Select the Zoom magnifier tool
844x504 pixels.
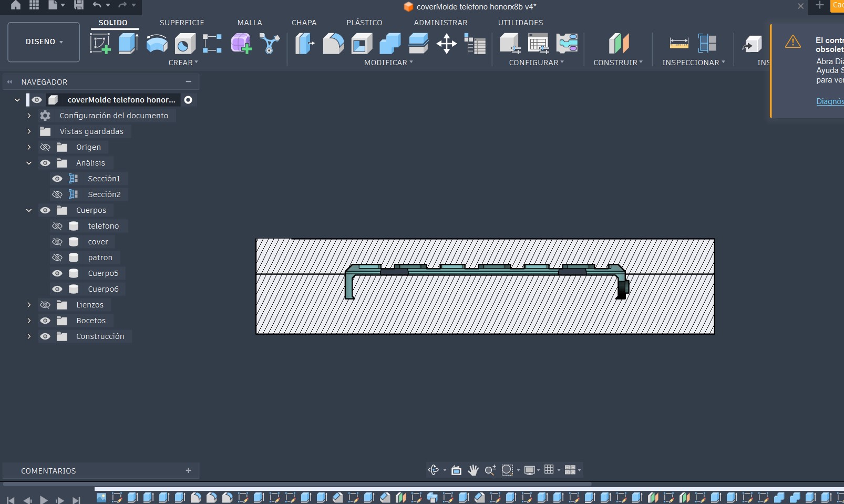490,470
